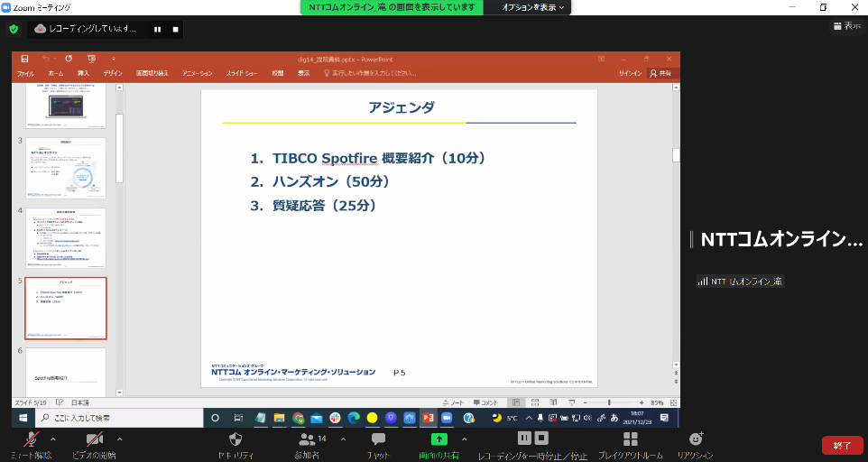The image size is (868, 462).
Task: Stop recording from top-left recording indicator
Action: (175, 29)
